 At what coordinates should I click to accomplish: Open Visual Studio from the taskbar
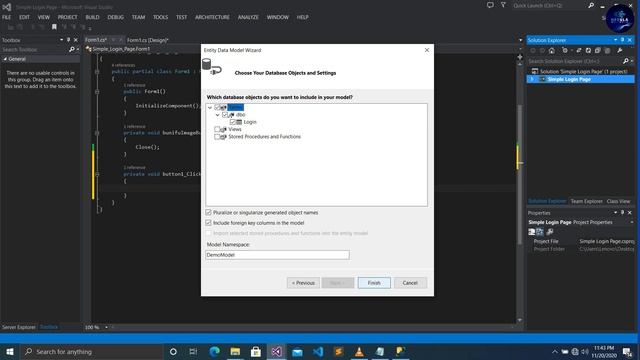point(276,351)
